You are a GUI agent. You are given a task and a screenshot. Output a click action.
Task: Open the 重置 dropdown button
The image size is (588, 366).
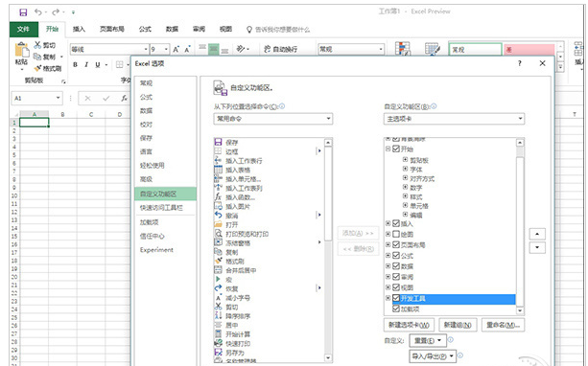428,340
